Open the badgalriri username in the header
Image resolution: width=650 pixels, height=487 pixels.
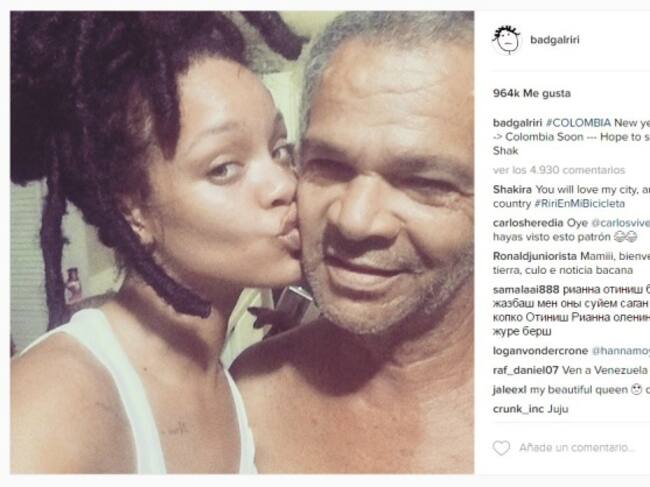[x=555, y=40]
